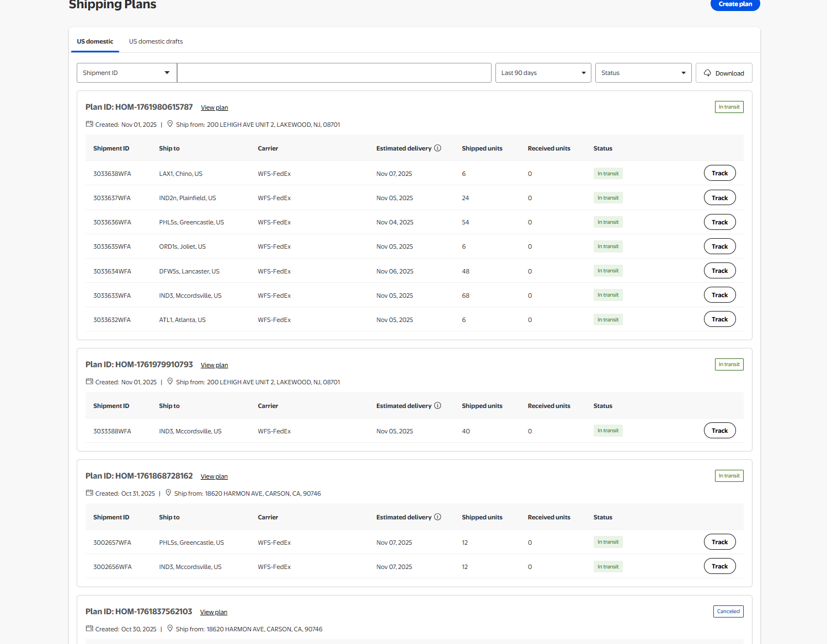
Task: Click the Estimated delivery info icon in plan HOM-1761979910793
Action: [x=437, y=406]
